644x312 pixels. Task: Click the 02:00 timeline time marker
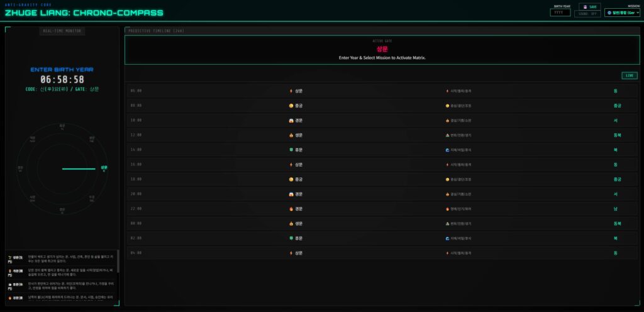pos(136,238)
